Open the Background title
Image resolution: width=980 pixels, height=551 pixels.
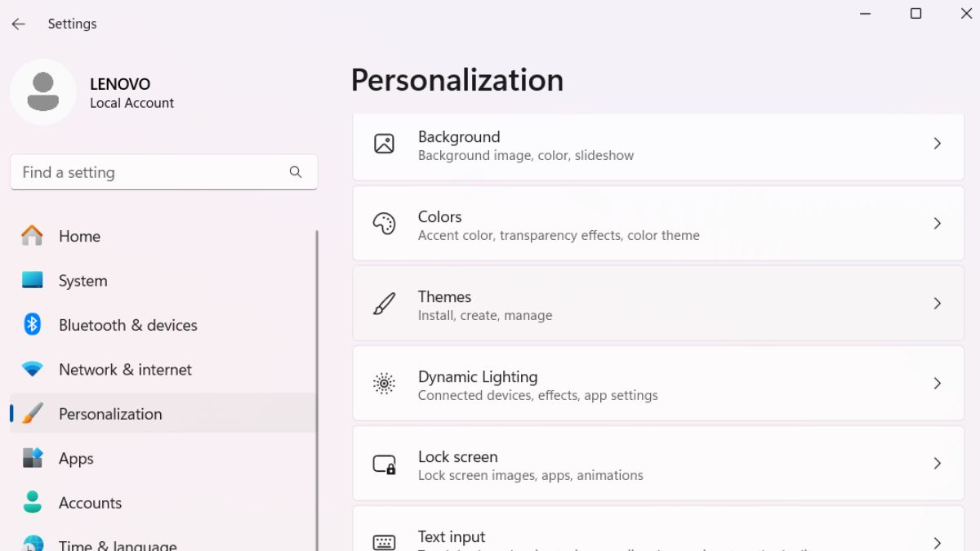click(459, 136)
